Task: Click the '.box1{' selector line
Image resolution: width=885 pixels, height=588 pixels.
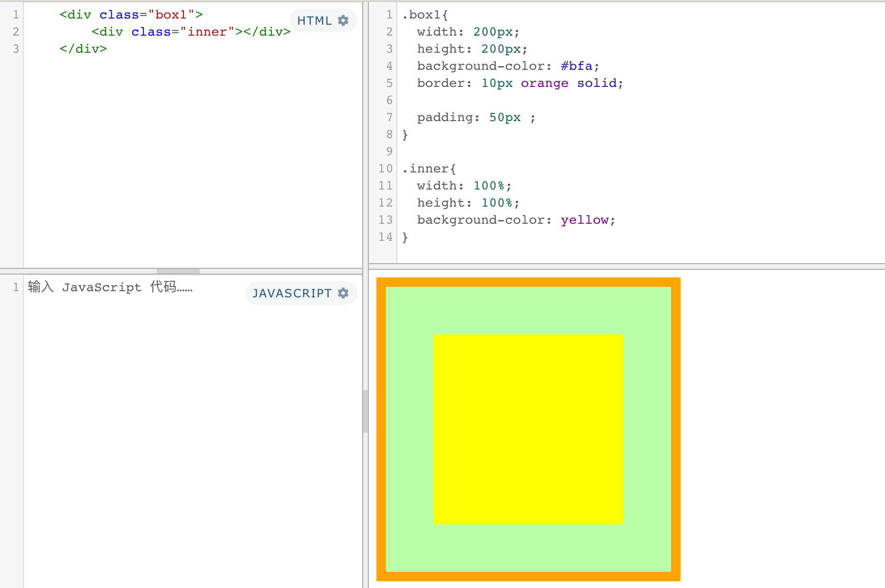Action: 425,15
